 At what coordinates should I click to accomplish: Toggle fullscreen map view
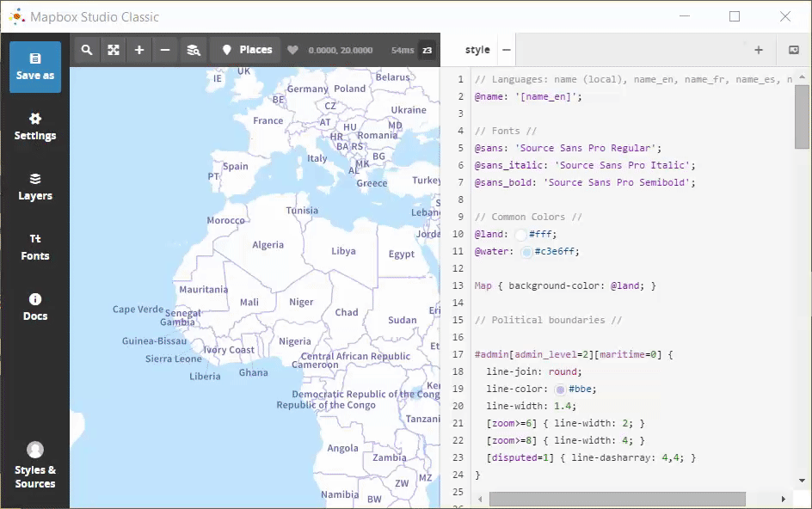coord(114,50)
